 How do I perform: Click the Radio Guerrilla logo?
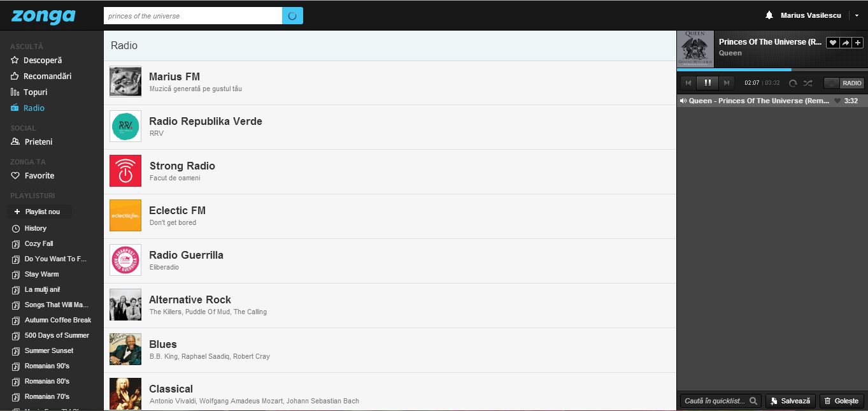click(x=125, y=260)
